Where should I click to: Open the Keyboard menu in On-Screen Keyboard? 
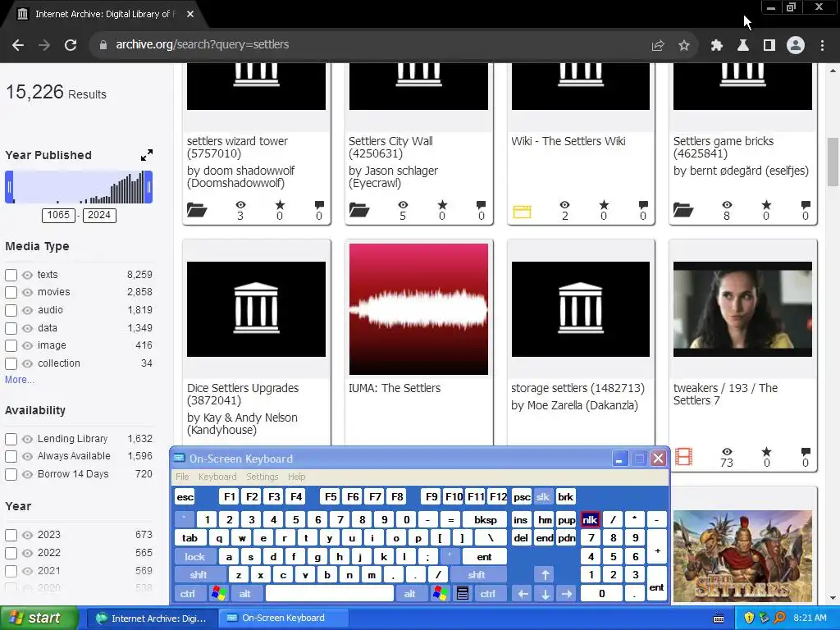(x=217, y=477)
